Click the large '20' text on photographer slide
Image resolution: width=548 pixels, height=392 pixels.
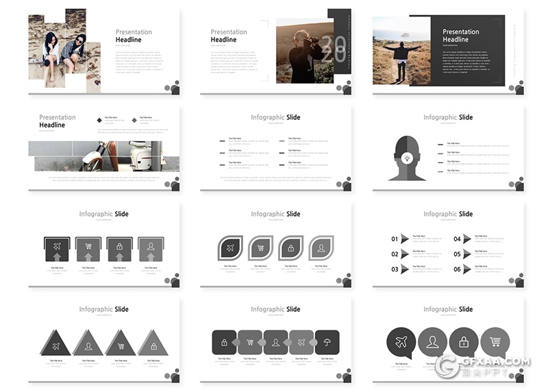[336, 49]
